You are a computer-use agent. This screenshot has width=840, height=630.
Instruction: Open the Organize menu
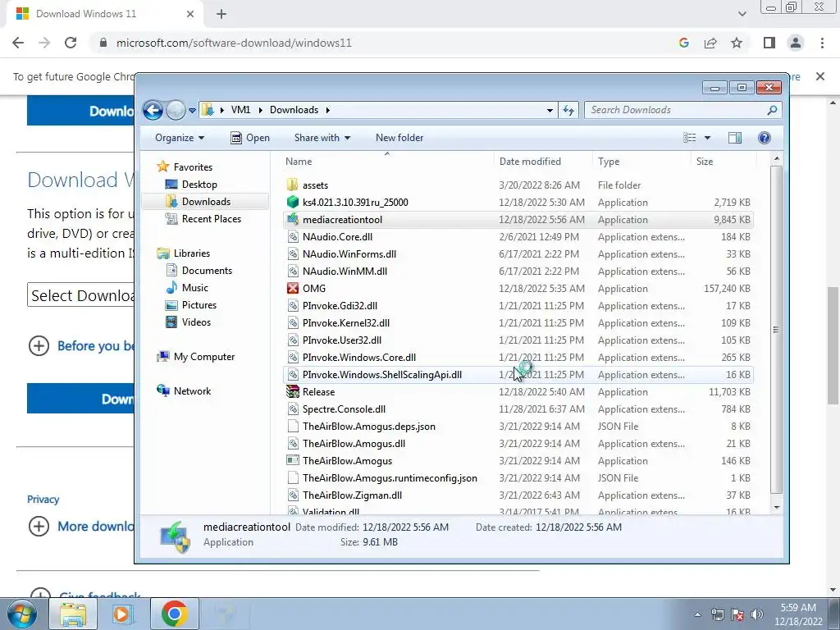click(x=180, y=138)
